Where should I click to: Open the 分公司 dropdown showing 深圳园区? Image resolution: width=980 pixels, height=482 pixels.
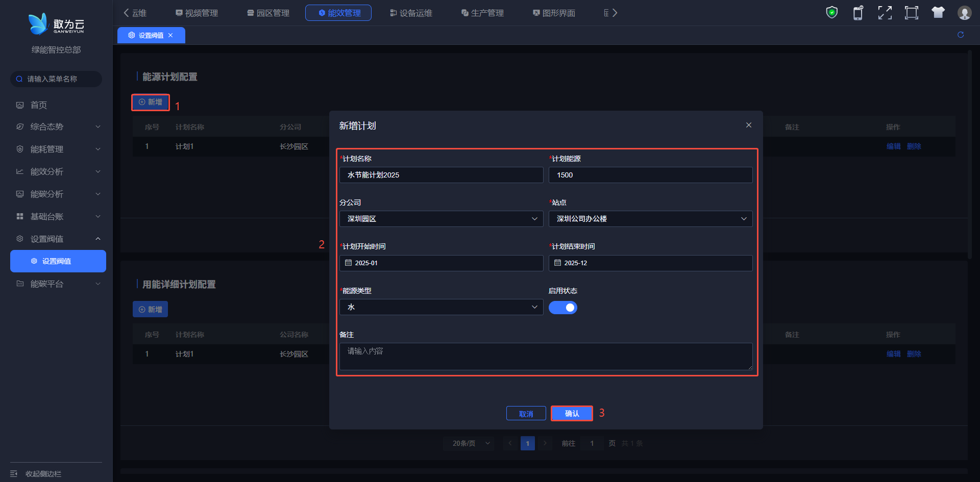(442, 219)
